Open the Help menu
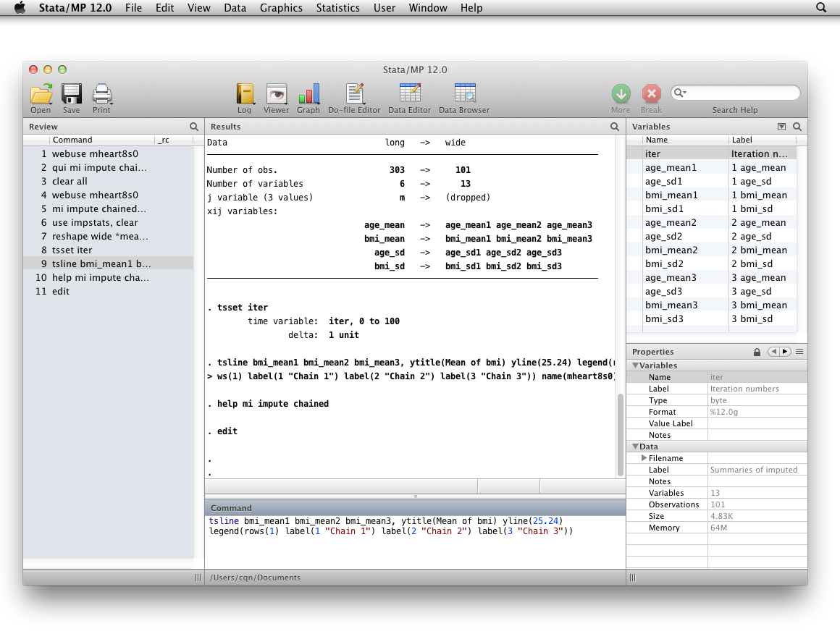The width and height of the screenshot is (840, 634). tap(471, 8)
